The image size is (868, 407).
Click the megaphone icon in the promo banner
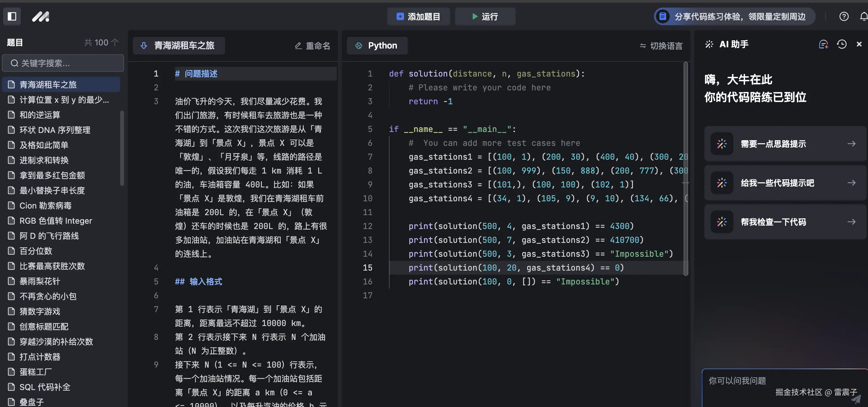(662, 16)
